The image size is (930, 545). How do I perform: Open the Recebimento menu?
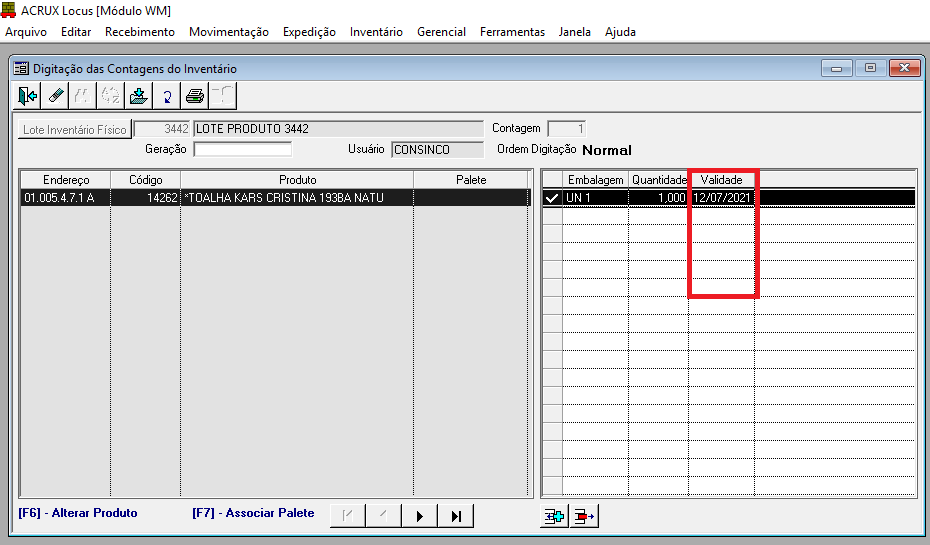pyautogui.click(x=139, y=32)
